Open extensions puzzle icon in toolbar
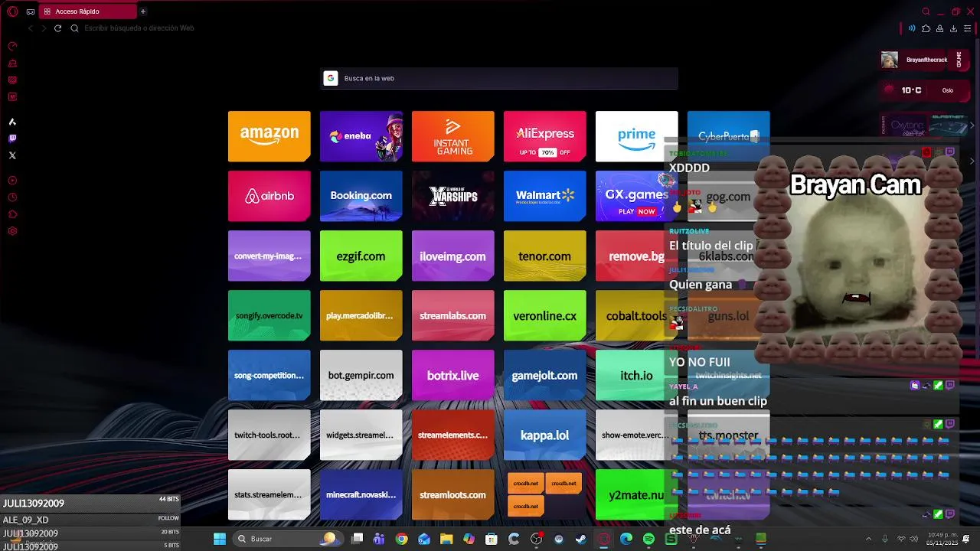The image size is (980, 551). pos(926,28)
